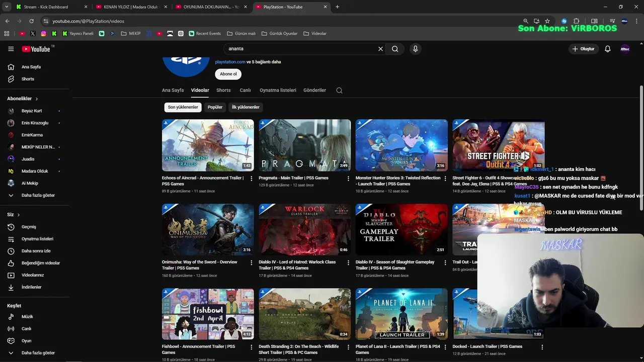Click the YouTube logo

(x=36, y=49)
